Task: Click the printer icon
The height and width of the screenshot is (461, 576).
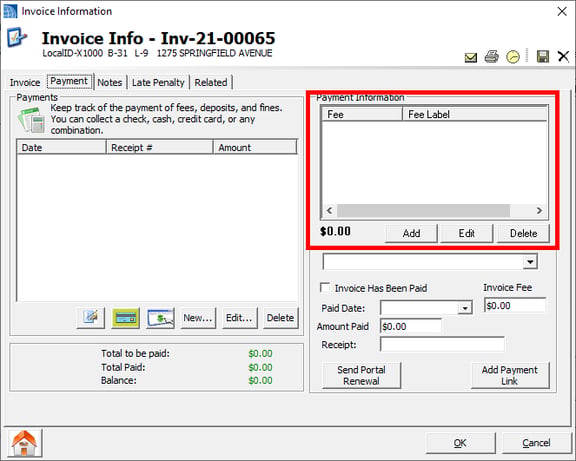Action: (492, 57)
